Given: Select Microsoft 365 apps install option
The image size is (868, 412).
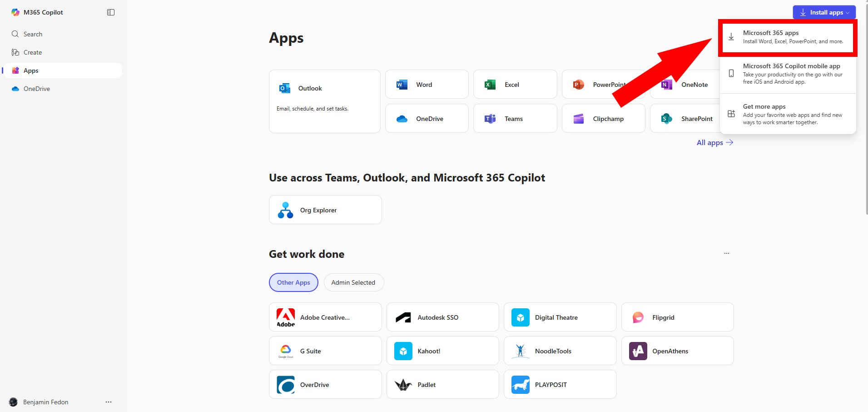Looking at the screenshot, I should [788, 37].
